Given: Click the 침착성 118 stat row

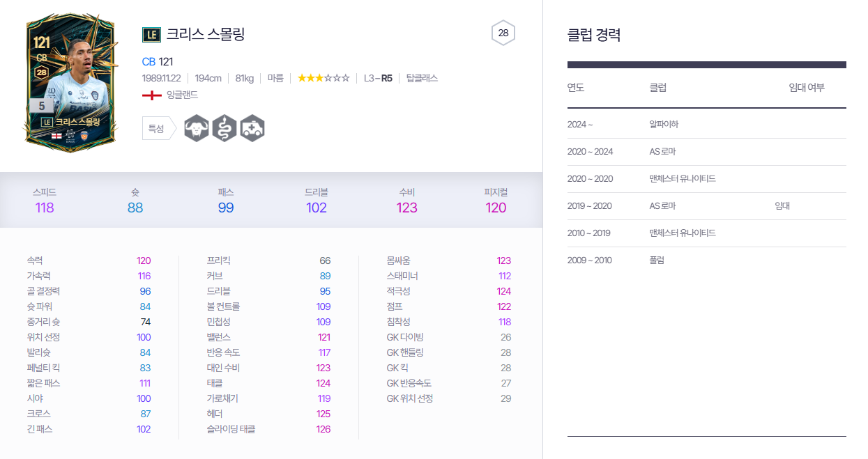Looking at the screenshot, I should coord(449,322).
